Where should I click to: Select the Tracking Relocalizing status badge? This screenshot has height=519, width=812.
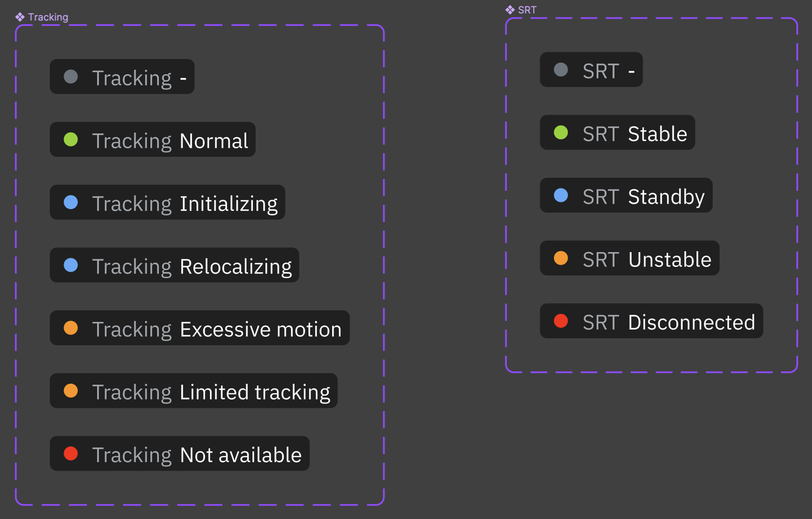pyautogui.click(x=174, y=265)
